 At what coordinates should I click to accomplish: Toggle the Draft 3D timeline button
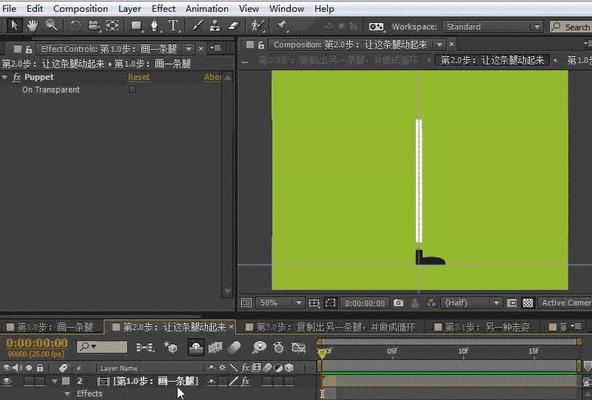coord(171,347)
